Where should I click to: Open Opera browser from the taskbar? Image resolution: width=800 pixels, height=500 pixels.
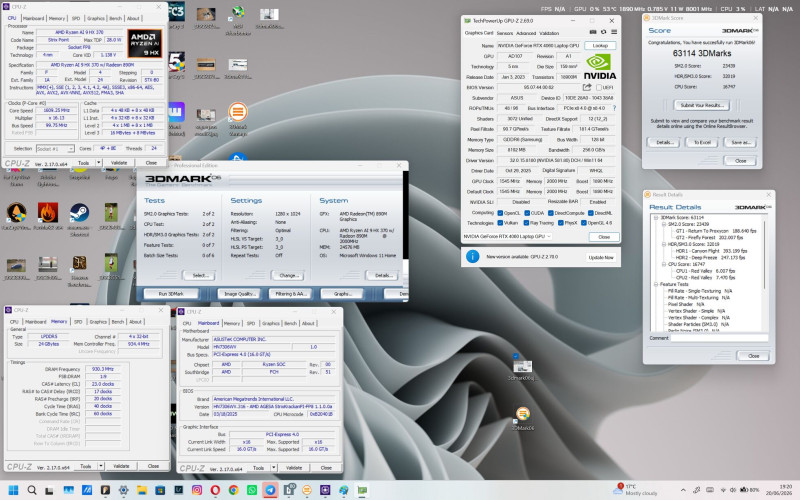tap(215, 490)
